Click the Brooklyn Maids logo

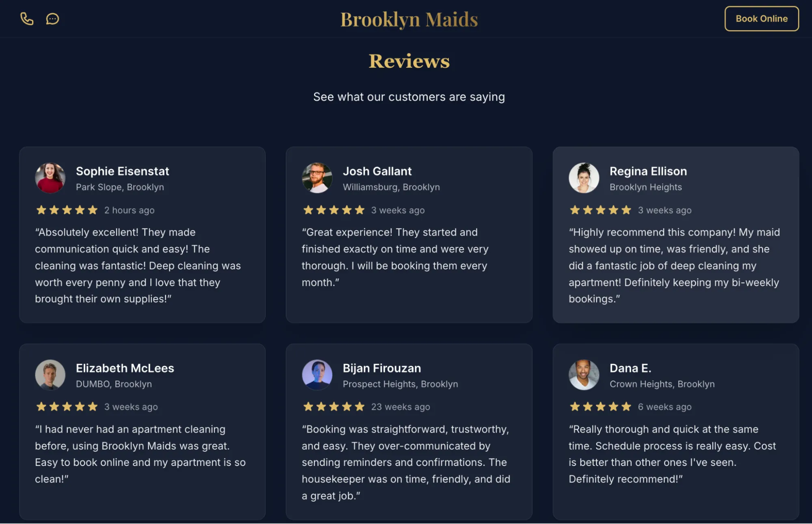(409, 19)
